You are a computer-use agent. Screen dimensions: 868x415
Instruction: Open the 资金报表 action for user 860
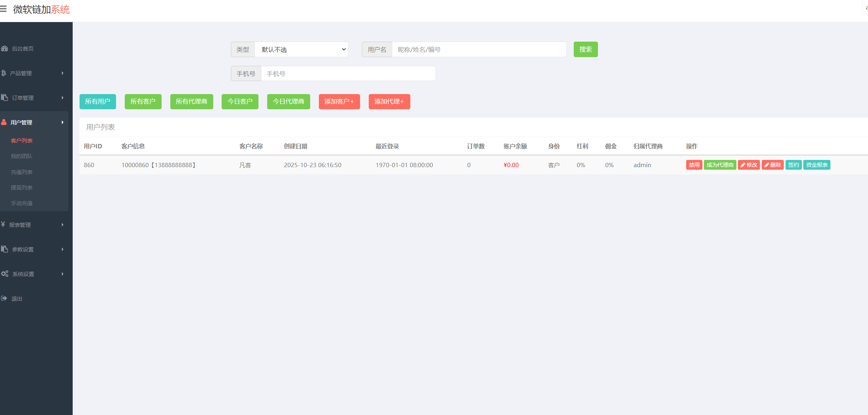coord(816,165)
